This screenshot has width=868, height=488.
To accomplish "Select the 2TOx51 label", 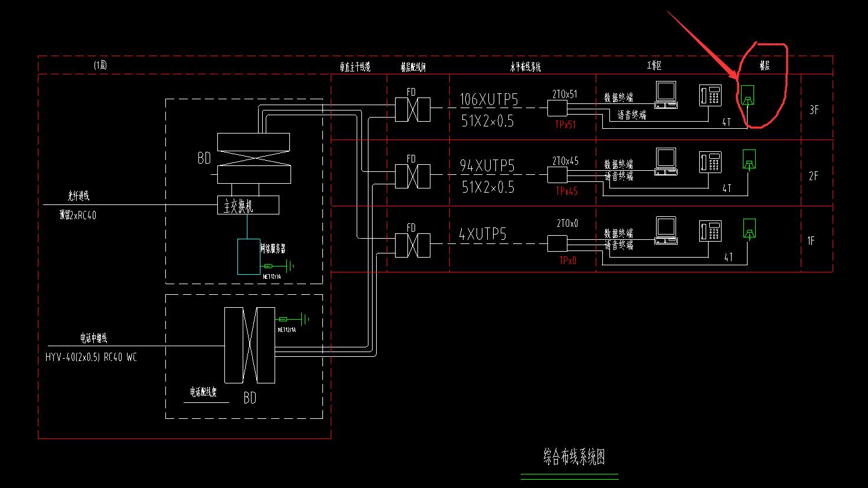I will pos(565,94).
